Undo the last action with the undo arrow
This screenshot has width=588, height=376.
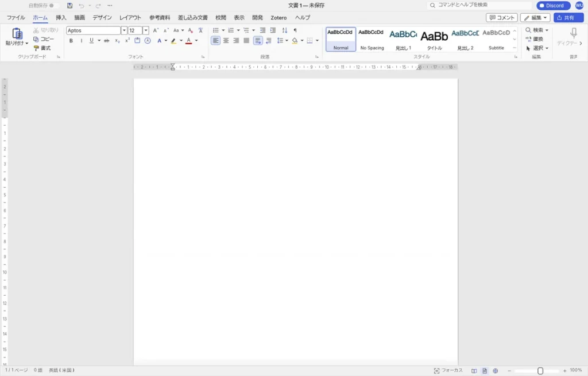pyautogui.click(x=82, y=6)
